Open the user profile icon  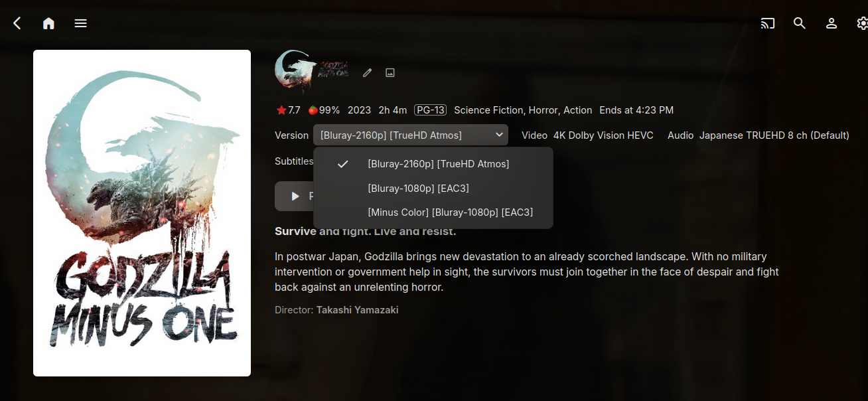[832, 23]
